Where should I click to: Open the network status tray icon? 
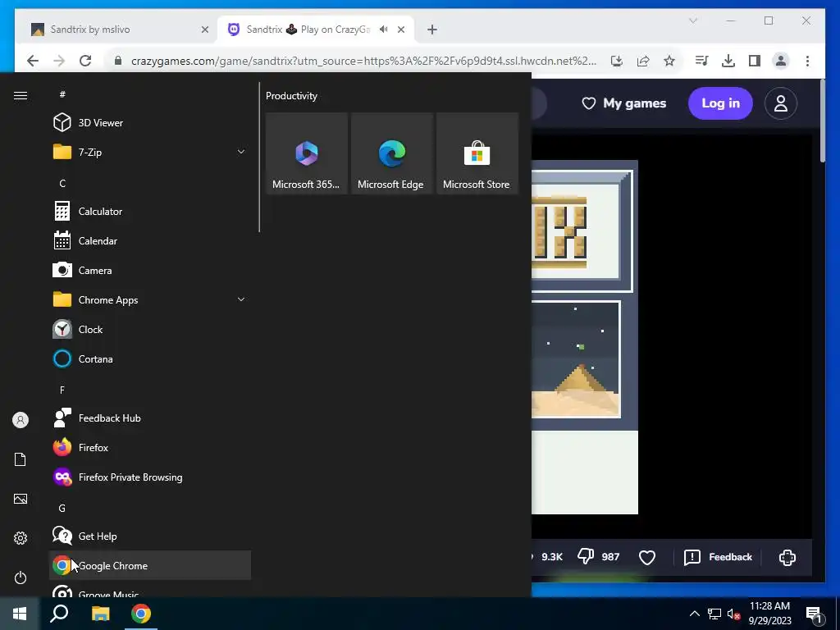(x=714, y=614)
